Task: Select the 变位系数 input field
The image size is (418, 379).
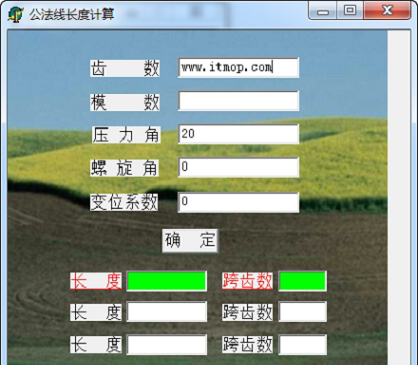Action: pyautogui.click(x=239, y=202)
